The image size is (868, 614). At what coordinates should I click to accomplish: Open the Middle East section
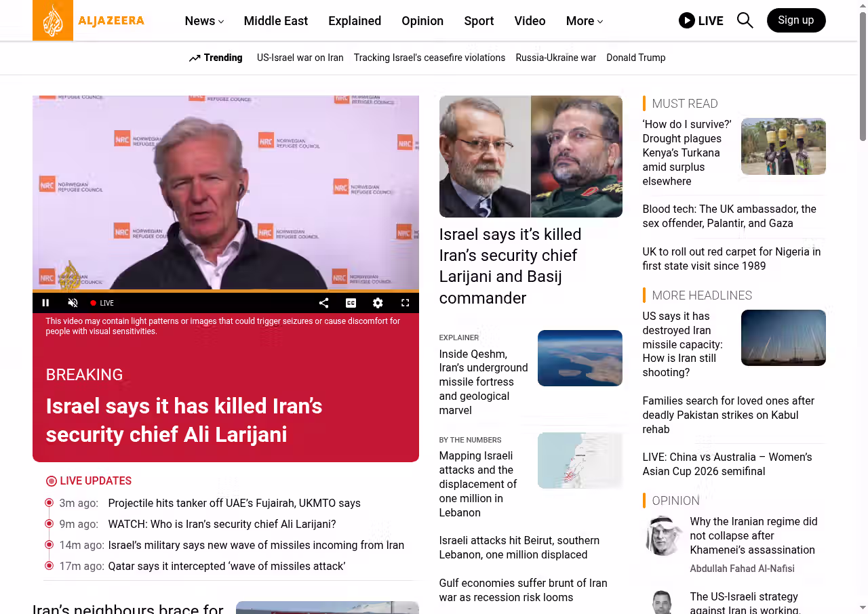click(275, 21)
